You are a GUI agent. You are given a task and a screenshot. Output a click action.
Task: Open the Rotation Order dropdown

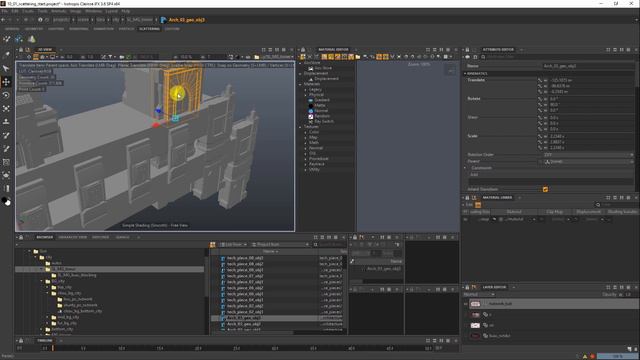point(588,155)
